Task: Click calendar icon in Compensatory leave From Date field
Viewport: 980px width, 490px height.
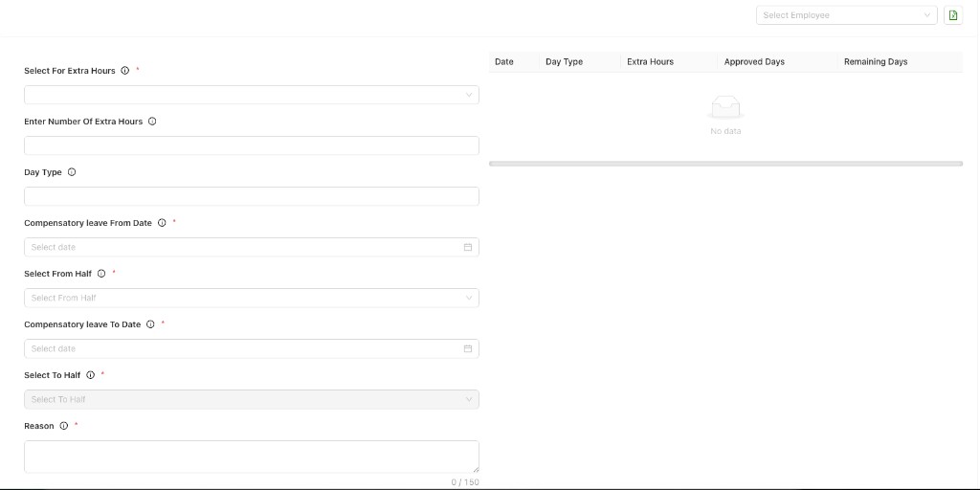Action: [467, 247]
